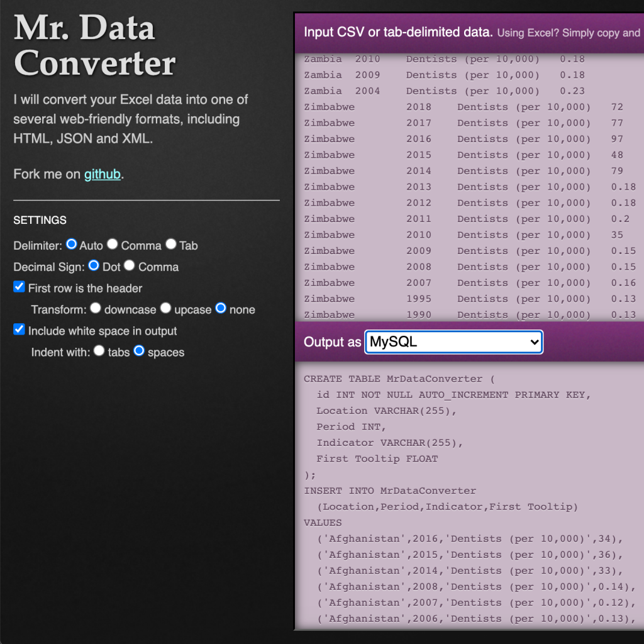Click the Zimbabwe 2013 input row
The image size is (644, 644).
pyautogui.click(x=470, y=187)
